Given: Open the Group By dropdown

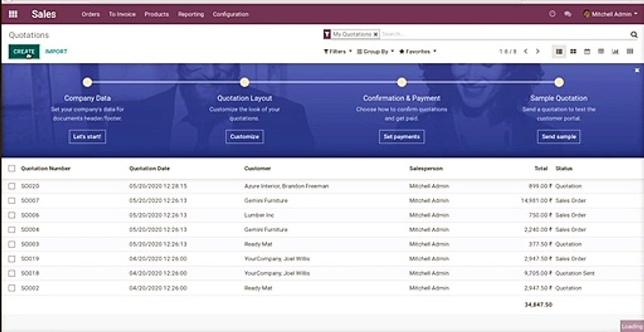Looking at the screenshot, I should tap(376, 52).
